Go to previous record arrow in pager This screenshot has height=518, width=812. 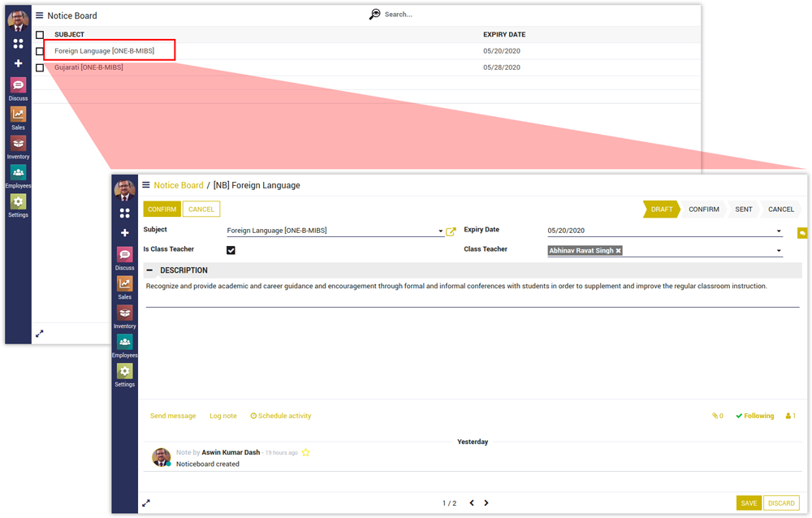click(x=472, y=503)
